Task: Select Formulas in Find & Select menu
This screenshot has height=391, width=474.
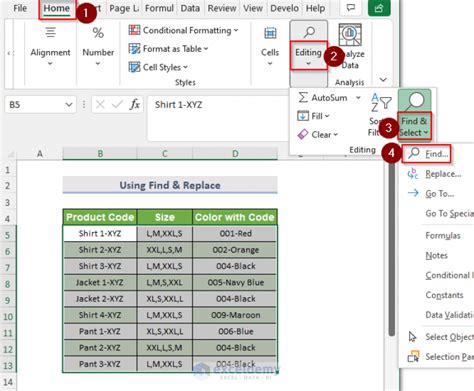Action: (x=443, y=235)
